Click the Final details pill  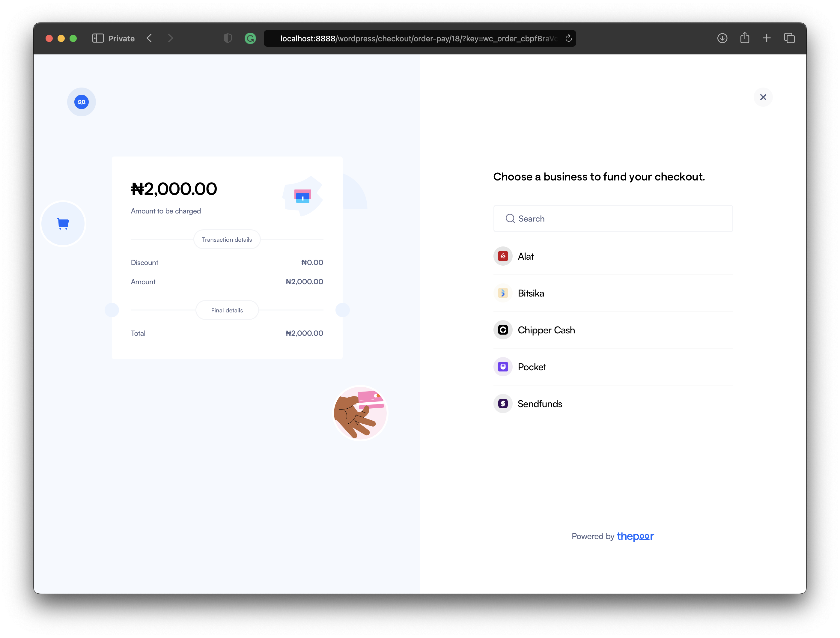(x=227, y=310)
